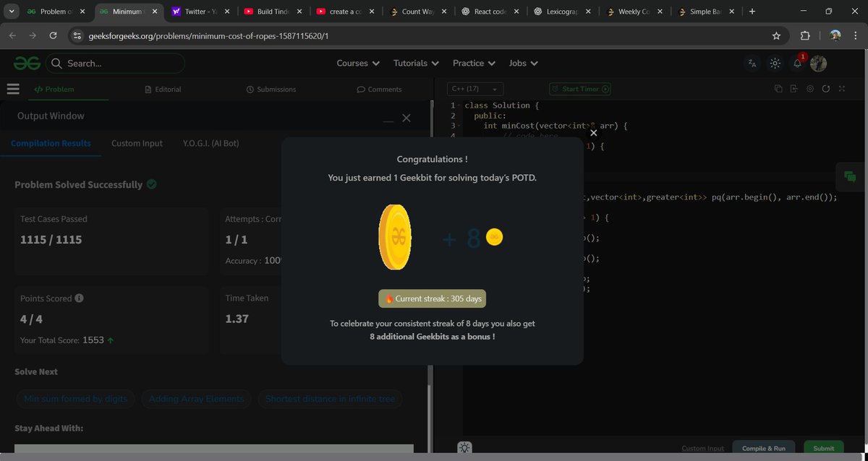Open the tab search dropdown arrow
This screenshot has width=868, height=461.
[x=12, y=12]
